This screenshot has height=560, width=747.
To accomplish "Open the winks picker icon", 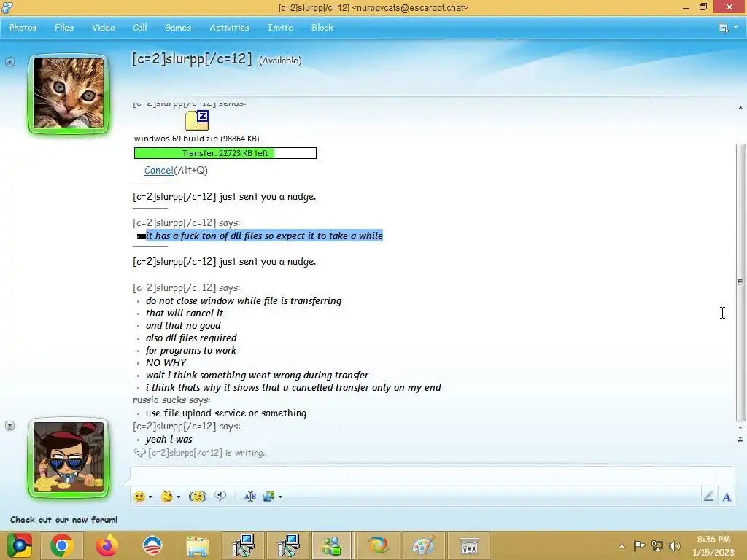I will (x=167, y=497).
